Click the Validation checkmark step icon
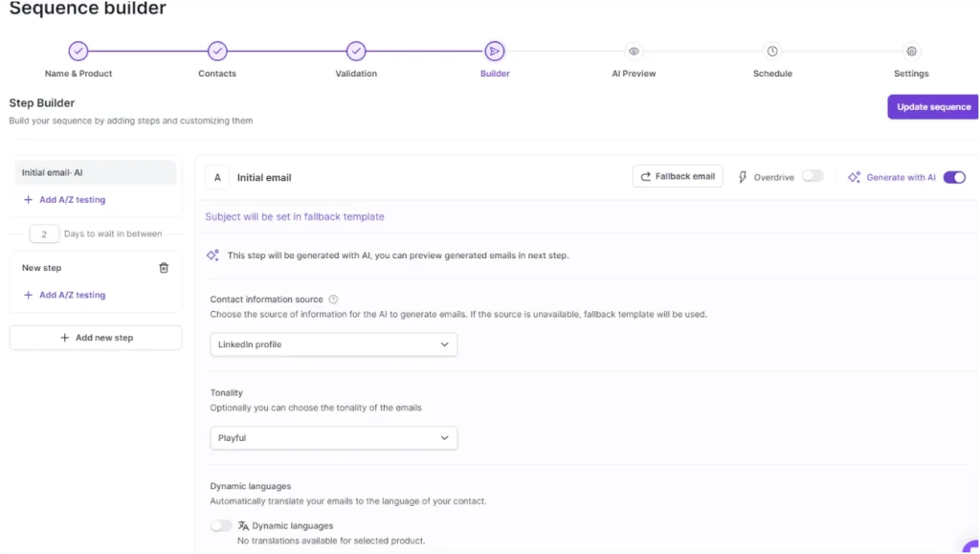Screen dimensions: 980x554 tap(356, 51)
